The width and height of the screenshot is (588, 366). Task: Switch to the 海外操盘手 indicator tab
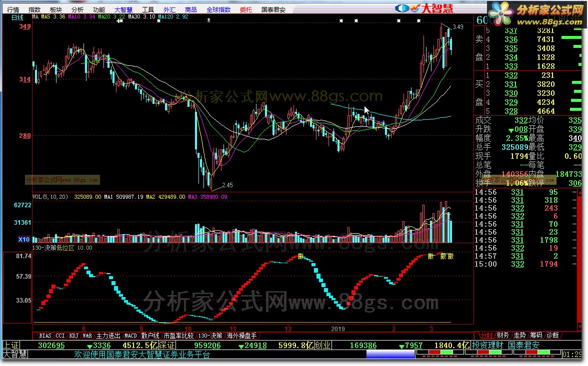click(x=242, y=336)
